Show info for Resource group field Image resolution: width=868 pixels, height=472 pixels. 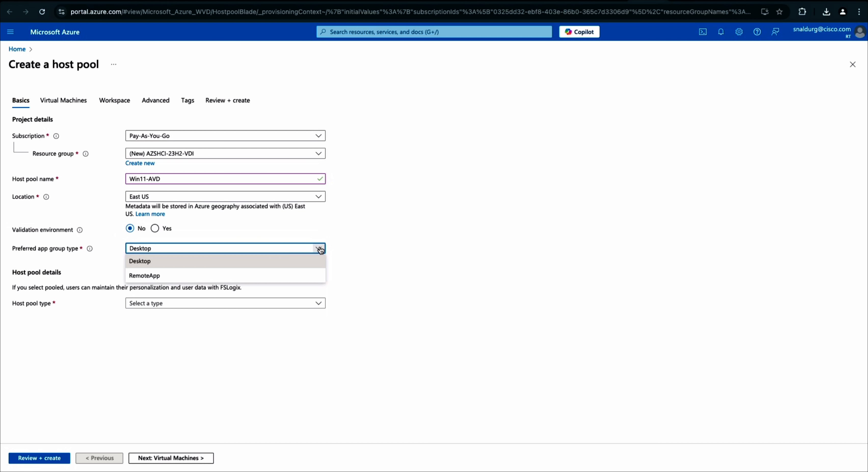pos(86,154)
